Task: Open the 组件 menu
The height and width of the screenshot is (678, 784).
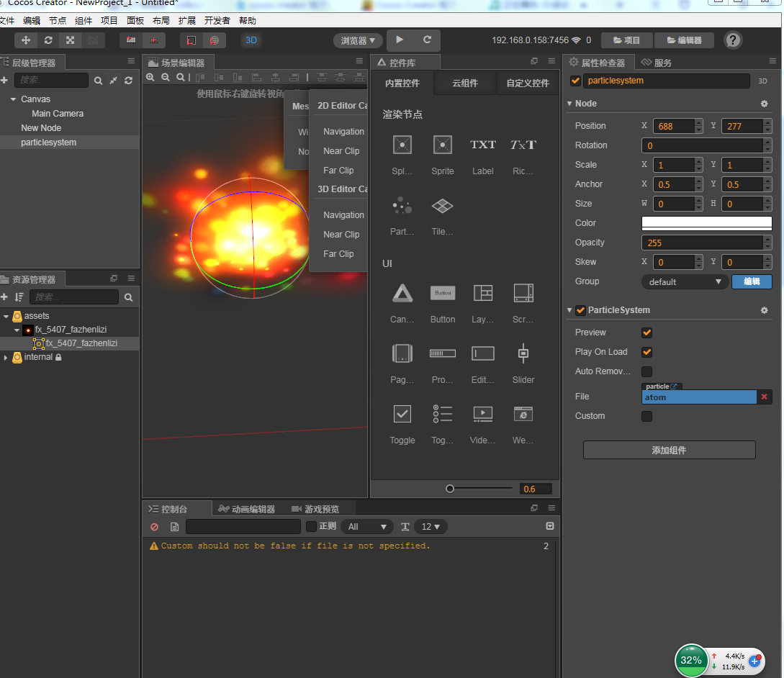Action: 84,21
